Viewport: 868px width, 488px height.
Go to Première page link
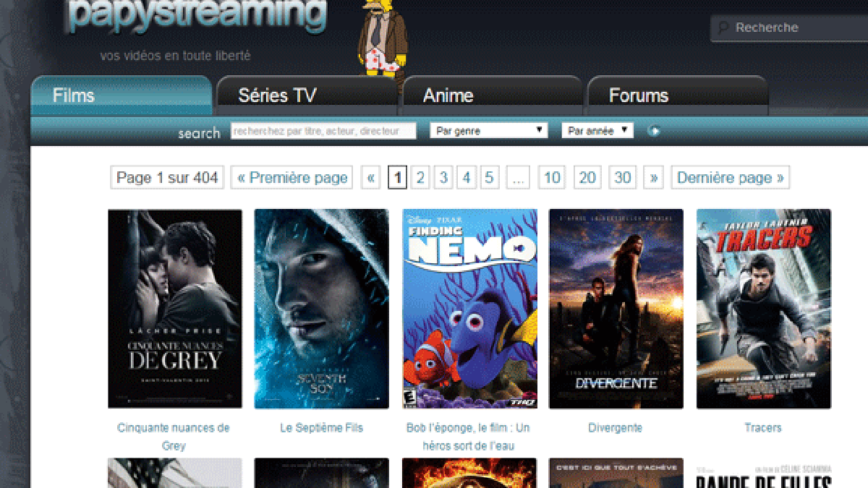click(x=292, y=177)
